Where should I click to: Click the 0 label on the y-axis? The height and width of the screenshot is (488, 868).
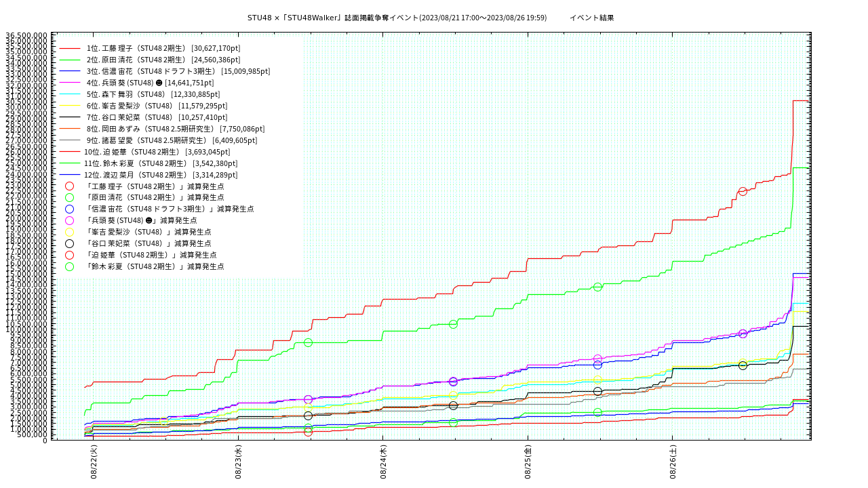click(45, 441)
